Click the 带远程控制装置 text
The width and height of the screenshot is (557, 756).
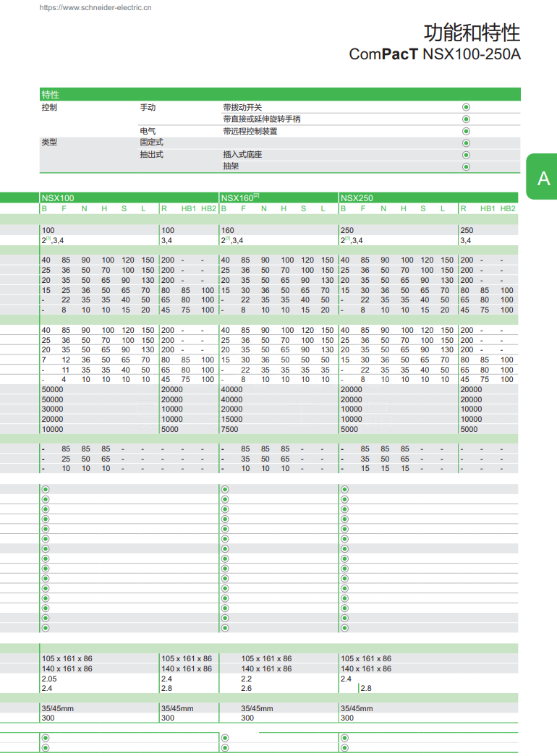[250, 131]
